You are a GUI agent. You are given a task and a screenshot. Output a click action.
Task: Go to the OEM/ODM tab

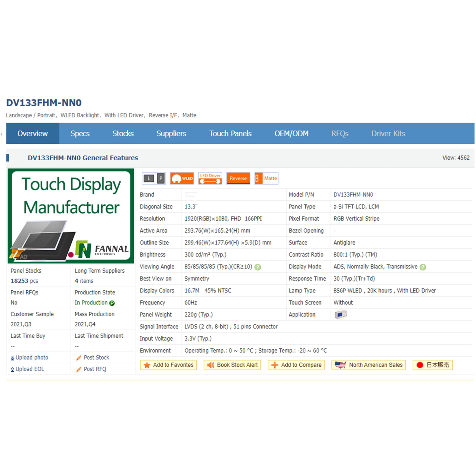click(x=291, y=134)
